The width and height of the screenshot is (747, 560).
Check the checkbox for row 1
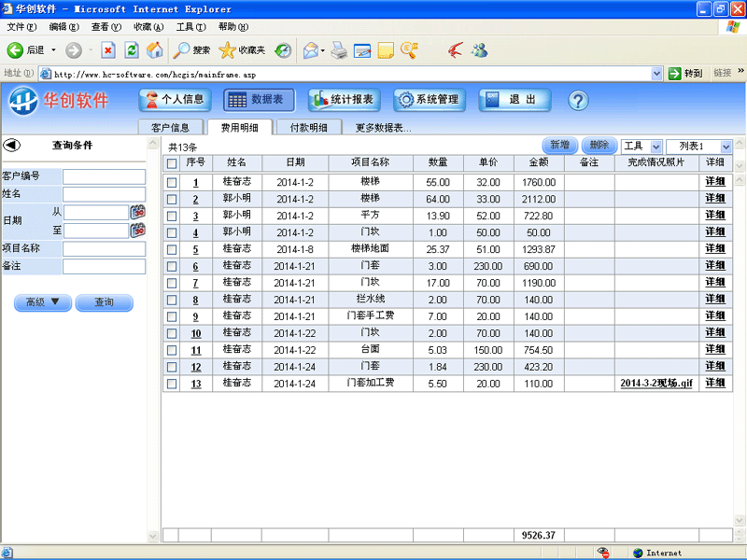click(171, 183)
